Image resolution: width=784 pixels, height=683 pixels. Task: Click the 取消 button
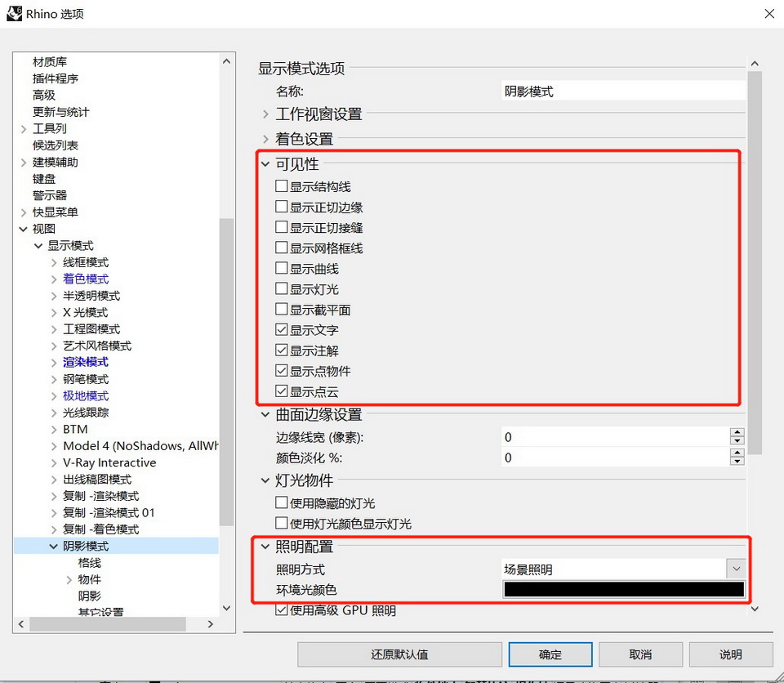(x=640, y=654)
